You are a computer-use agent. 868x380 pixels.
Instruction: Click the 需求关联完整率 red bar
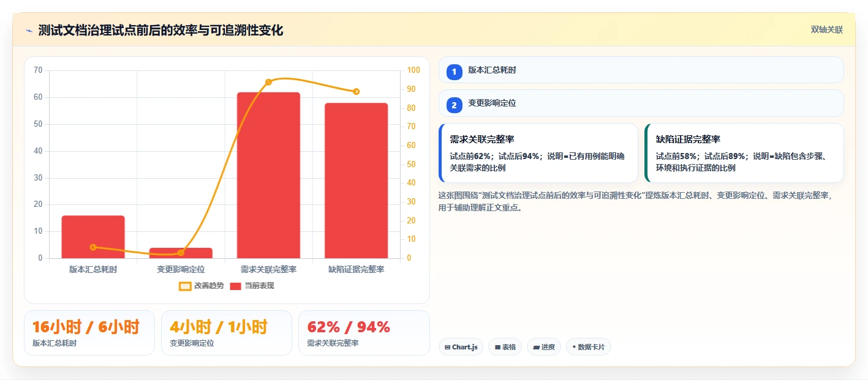point(268,175)
